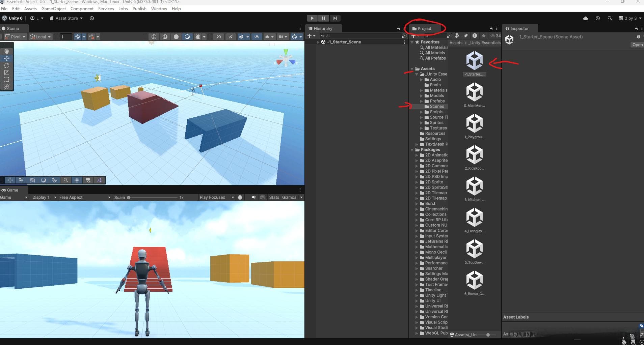This screenshot has width=644, height=345.
Task: Expand the -1_Starter_Scene in Hierarchy
Action: click(x=318, y=42)
